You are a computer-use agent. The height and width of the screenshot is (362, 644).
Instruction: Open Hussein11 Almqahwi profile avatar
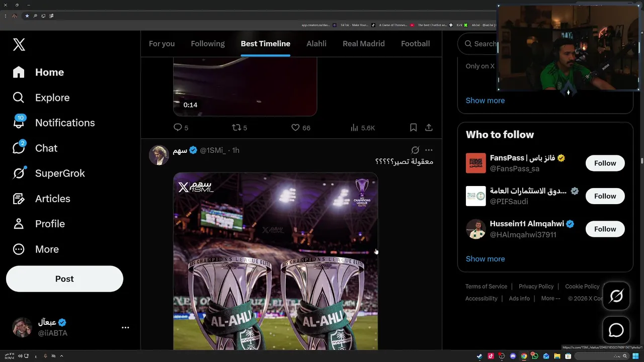tap(476, 229)
